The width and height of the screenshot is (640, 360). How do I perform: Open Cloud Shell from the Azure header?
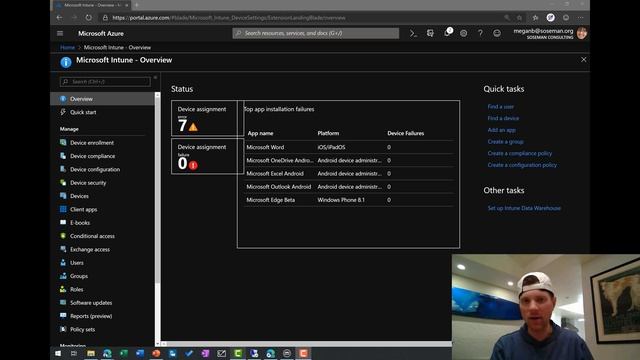click(x=413, y=33)
